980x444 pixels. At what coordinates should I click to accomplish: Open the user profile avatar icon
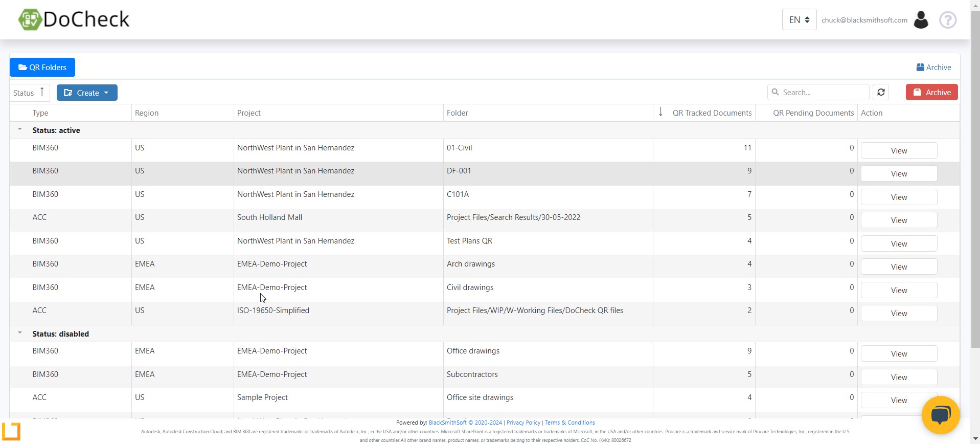[x=921, y=20]
